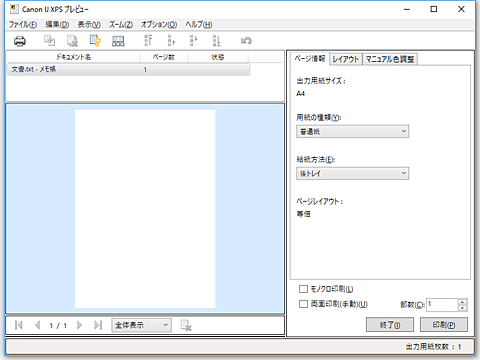
Task: Open the 編集 menu
Action: [x=57, y=24]
